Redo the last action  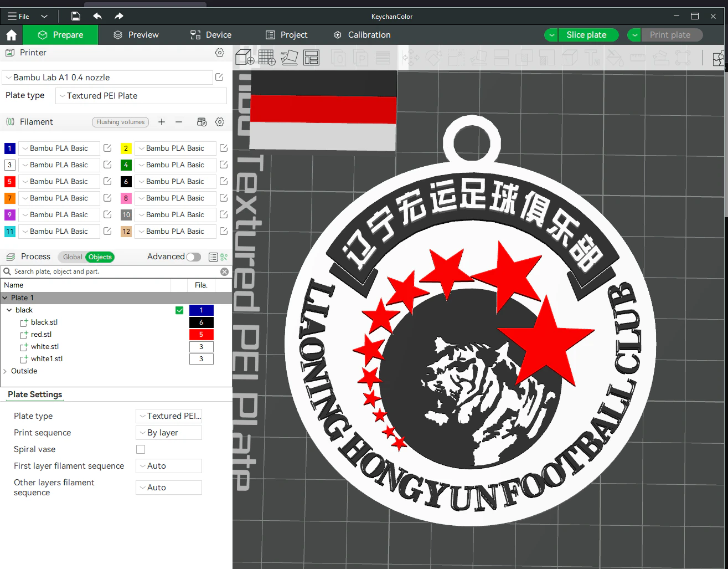[119, 16]
